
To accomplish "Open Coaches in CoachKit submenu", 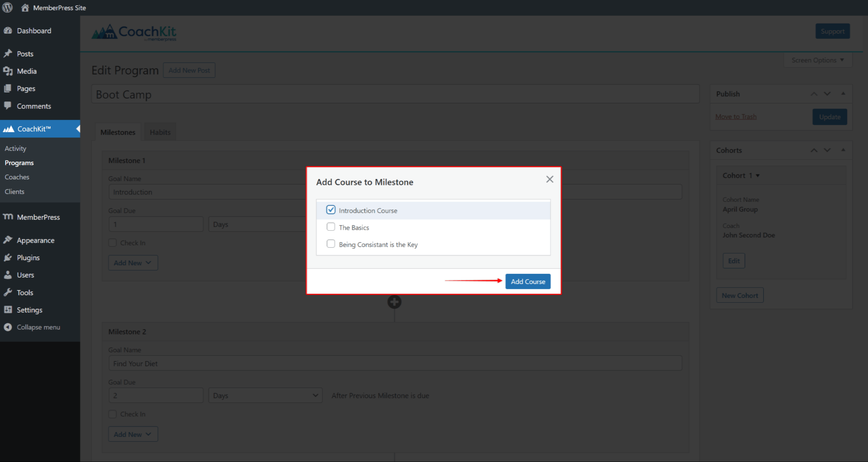I will click(x=17, y=177).
